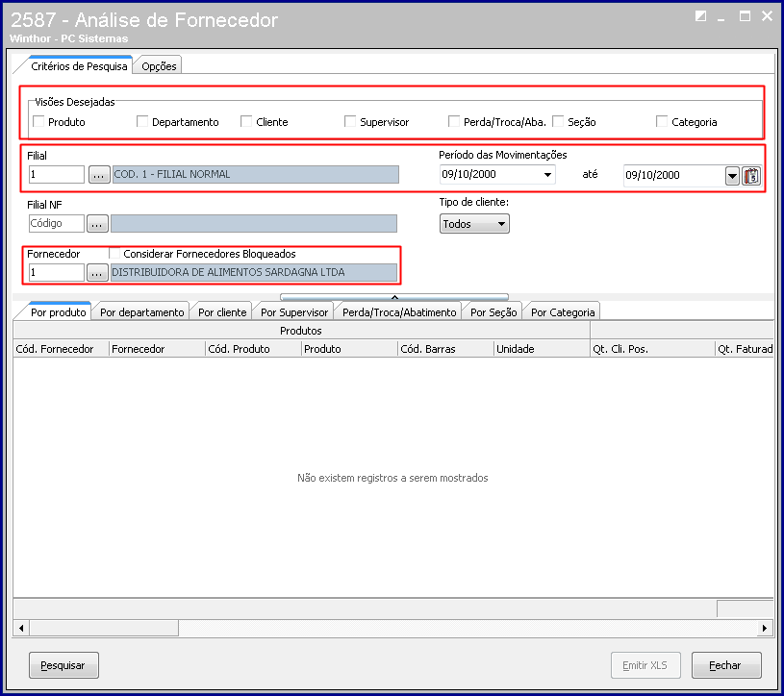784x696 pixels.
Task: Open the Por Categoria tab
Action: point(563,312)
